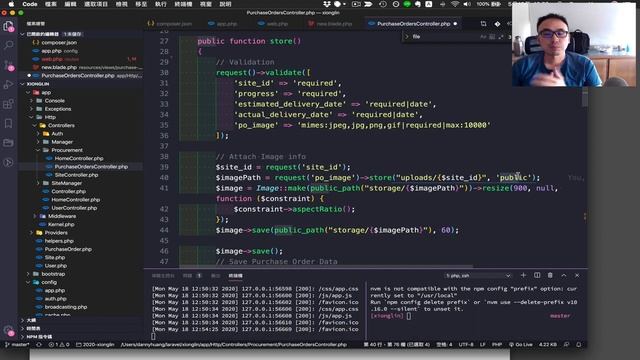Split the terminal panel
The height and width of the screenshot is (360, 640).
point(537,276)
